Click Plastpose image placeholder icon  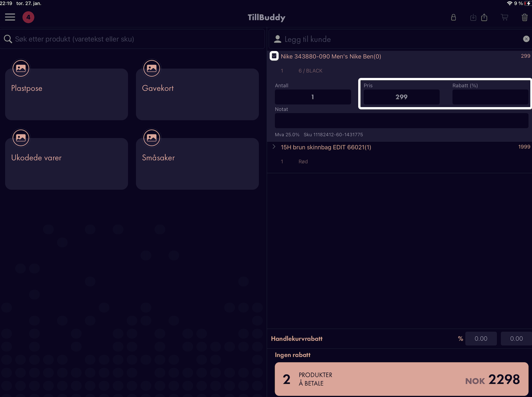[21, 68]
